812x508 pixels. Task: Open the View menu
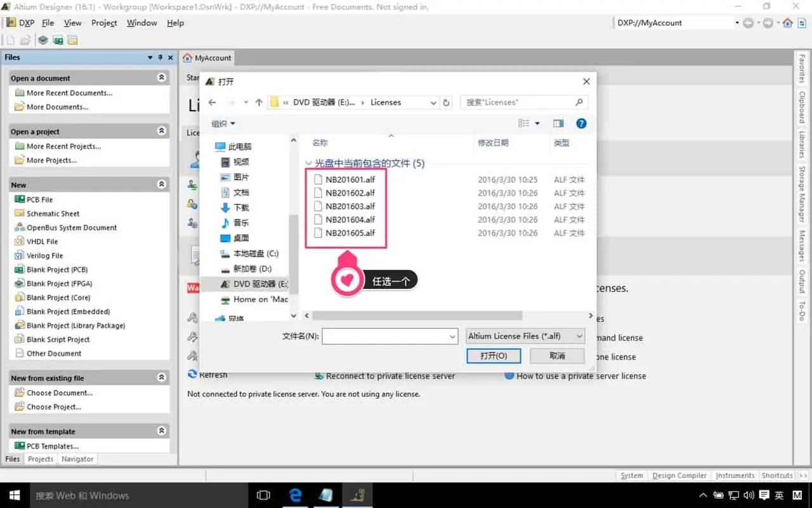[73, 22]
